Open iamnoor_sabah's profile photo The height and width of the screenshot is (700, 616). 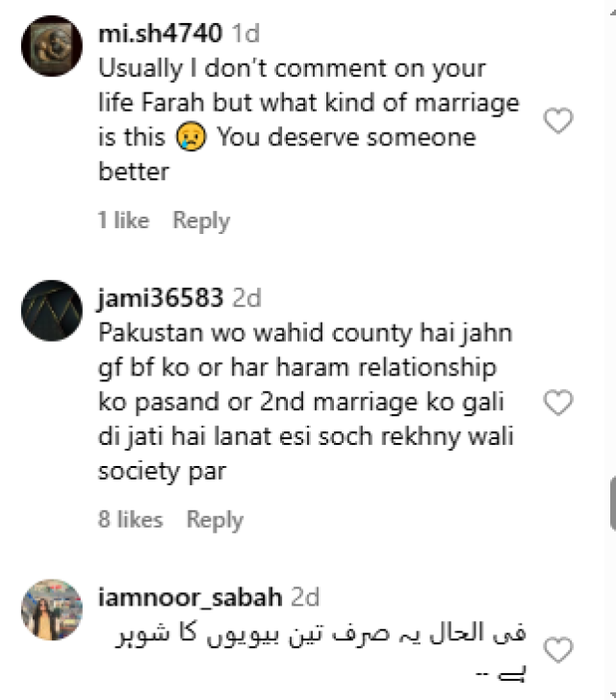(x=52, y=609)
